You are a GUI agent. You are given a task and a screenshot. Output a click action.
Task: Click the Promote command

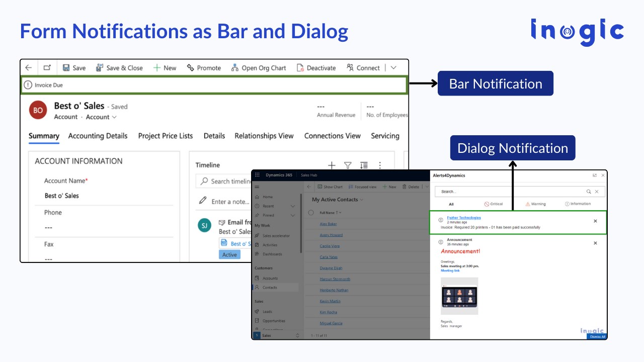pyautogui.click(x=204, y=68)
